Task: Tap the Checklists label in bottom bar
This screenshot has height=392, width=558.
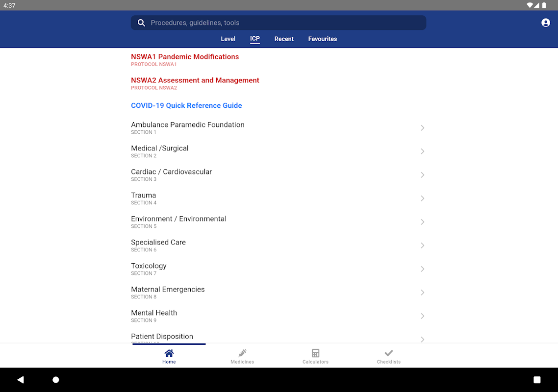Action: [x=389, y=362]
